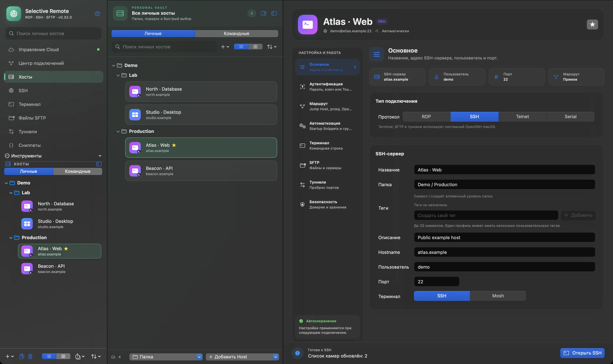Click Добавить Host button
The width and height of the screenshot is (613, 364).
(x=242, y=357)
